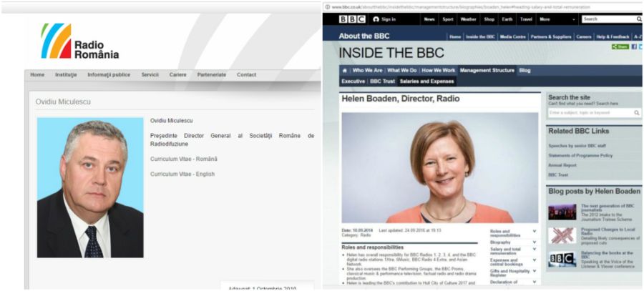
Task: Click the Ovidiu Miculescu portrait photo
Action: coord(90,187)
